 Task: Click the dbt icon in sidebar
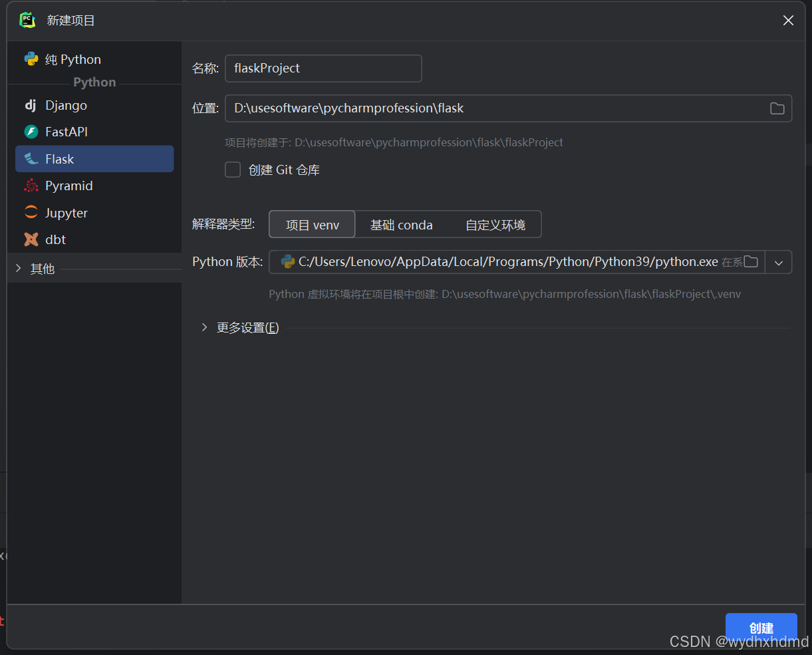click(x=31, y=239)
